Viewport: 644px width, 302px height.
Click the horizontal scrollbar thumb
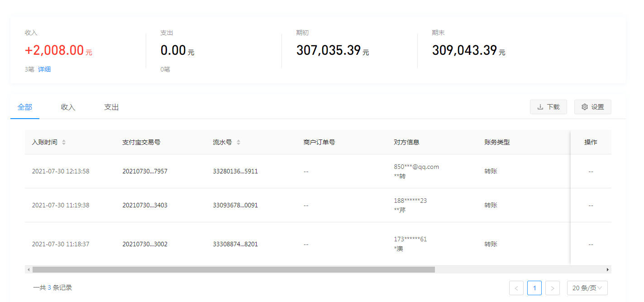point(233,269)
